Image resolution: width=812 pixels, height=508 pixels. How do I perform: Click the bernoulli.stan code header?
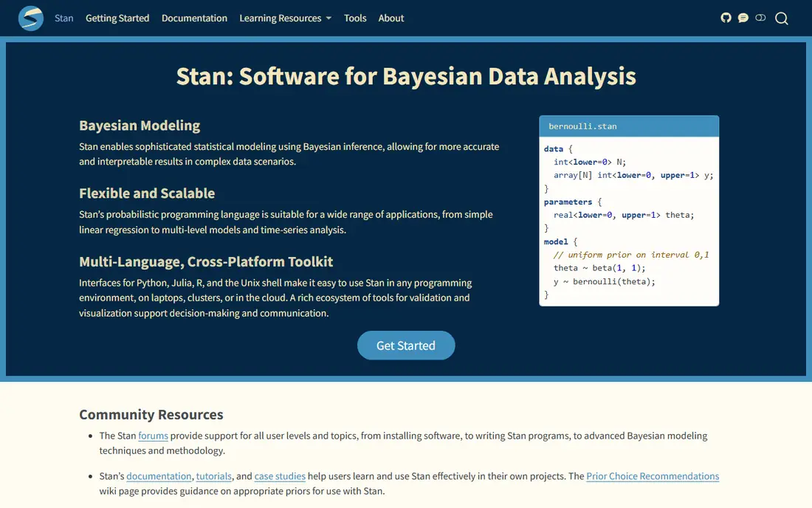tap(629, 126)
